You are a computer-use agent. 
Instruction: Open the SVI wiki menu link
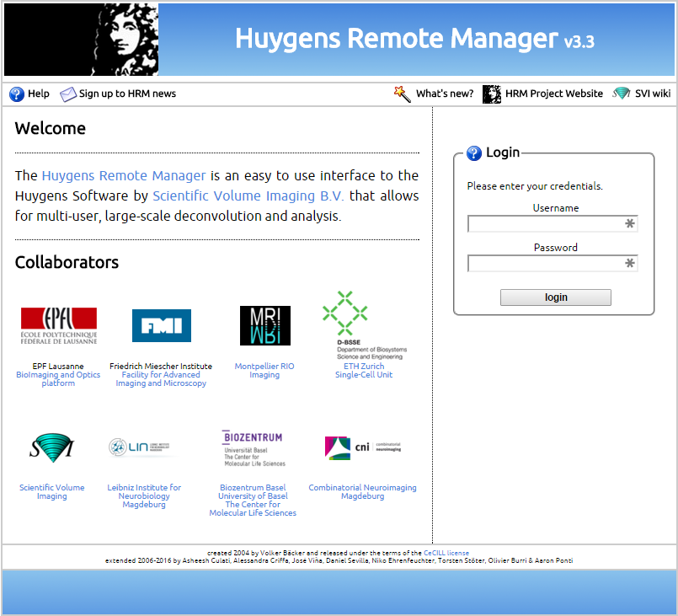(653, 94)
